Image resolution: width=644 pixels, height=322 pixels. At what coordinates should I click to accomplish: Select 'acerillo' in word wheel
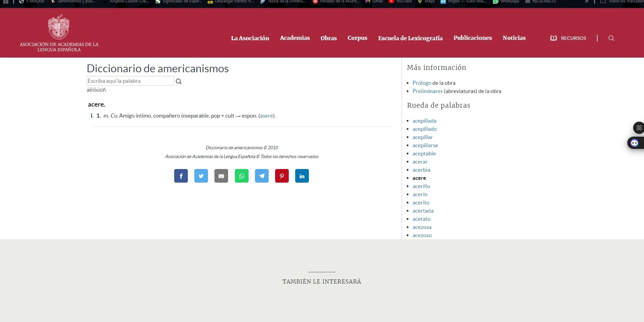pyautogui.click(x=421, y=186)
